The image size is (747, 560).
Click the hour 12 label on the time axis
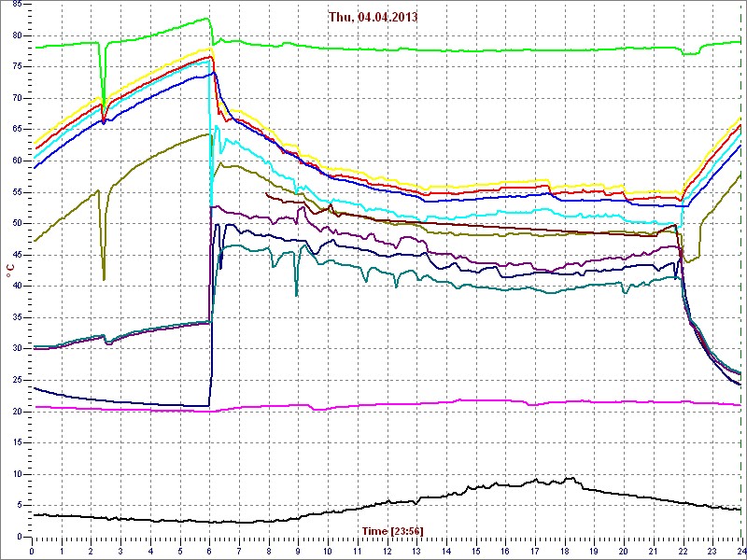pos(388,551)
